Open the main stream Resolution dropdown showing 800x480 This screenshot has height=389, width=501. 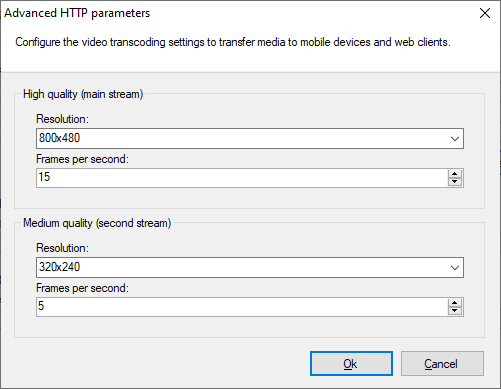coord(250,138)
